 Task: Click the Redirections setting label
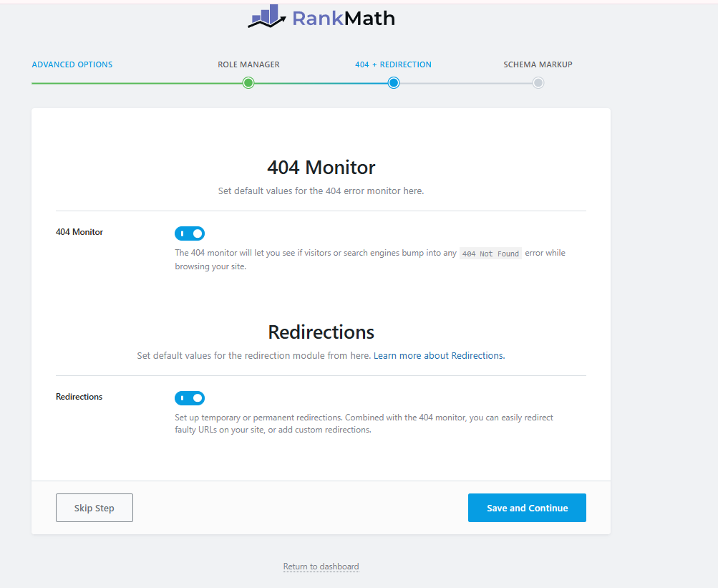coord(79,397)
